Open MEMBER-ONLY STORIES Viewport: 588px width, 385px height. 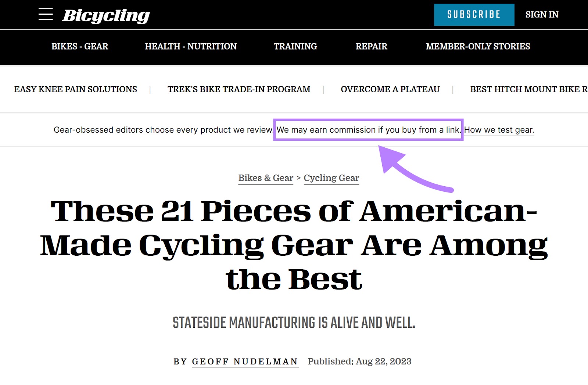(x=478, y=46)
